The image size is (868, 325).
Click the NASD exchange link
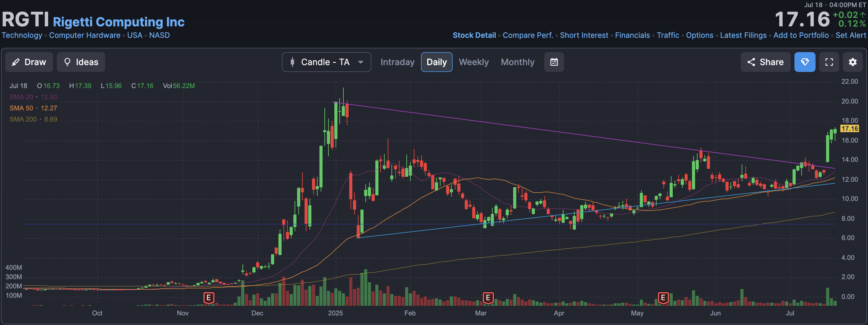click(159, 35)
